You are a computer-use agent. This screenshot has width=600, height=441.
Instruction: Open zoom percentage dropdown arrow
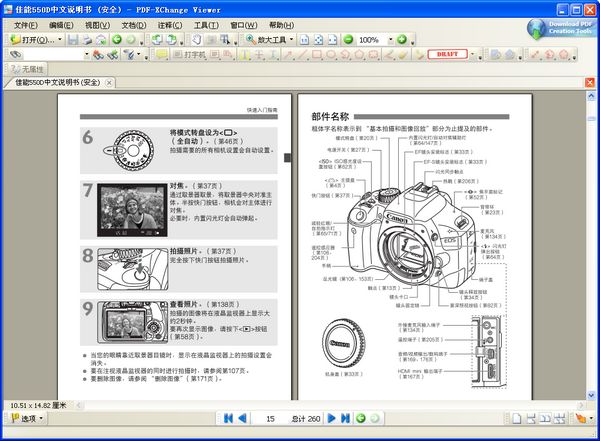pos(391,39)
